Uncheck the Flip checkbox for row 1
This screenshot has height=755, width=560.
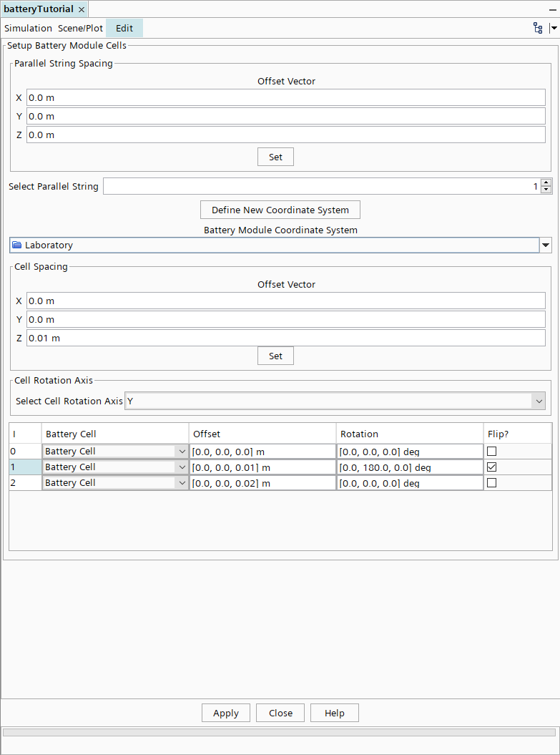pos(491,467)
